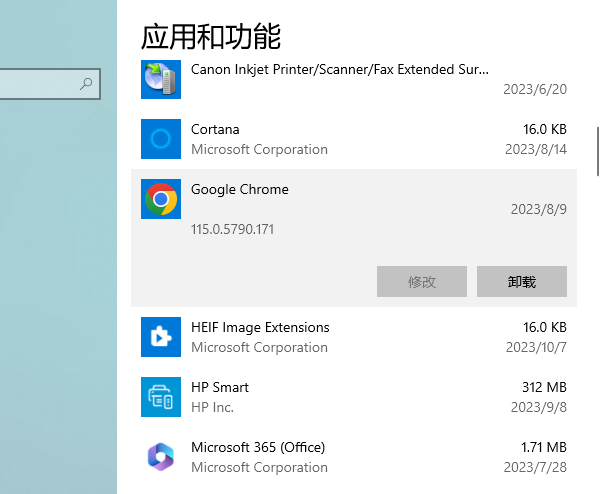The height and width of the screenshot is (494, 600).
Task: Click Microsoft Corporation under HEIF Image Extensions
Action: click(259, 347)
